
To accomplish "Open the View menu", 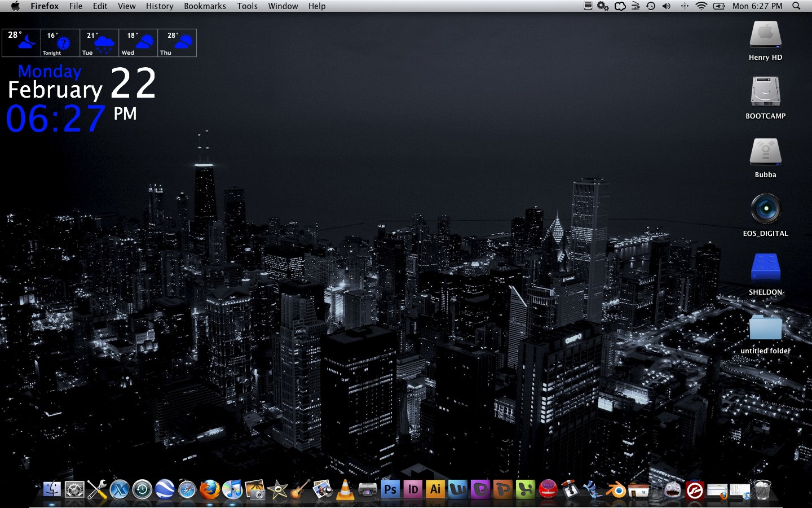I will point(126,6).
